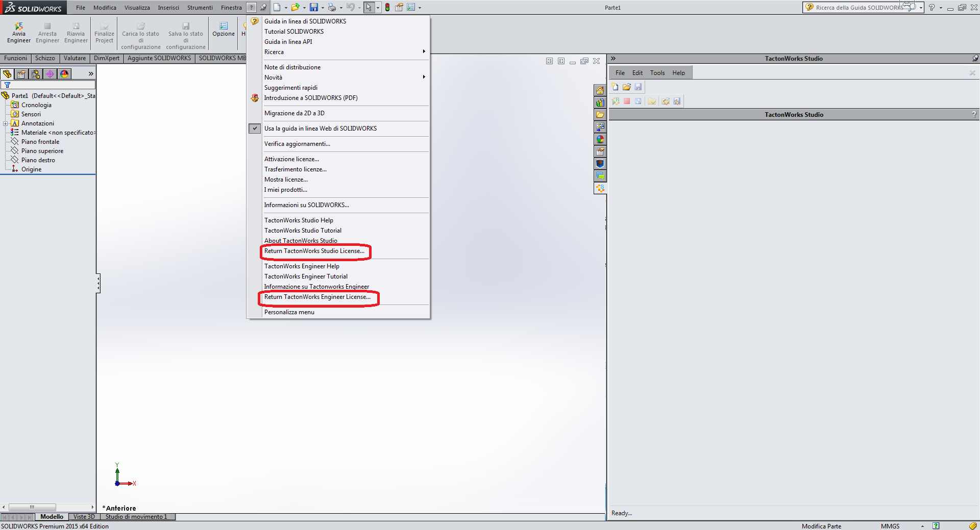Click the Appearances color ball task pane icon
This screenshot has height=530, width=980.
pos(600,139)
